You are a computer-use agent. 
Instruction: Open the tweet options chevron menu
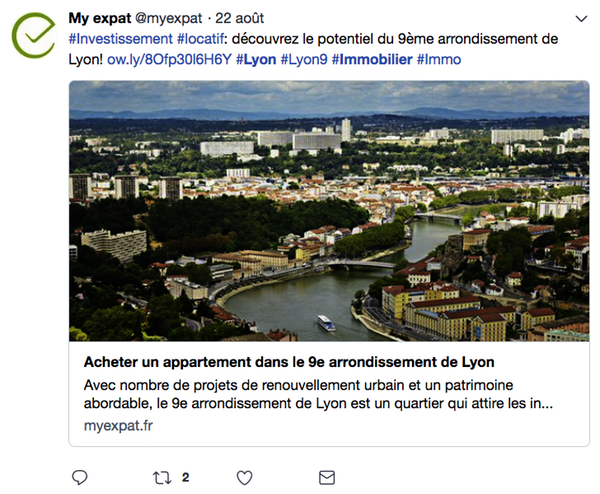click(582, 19)
